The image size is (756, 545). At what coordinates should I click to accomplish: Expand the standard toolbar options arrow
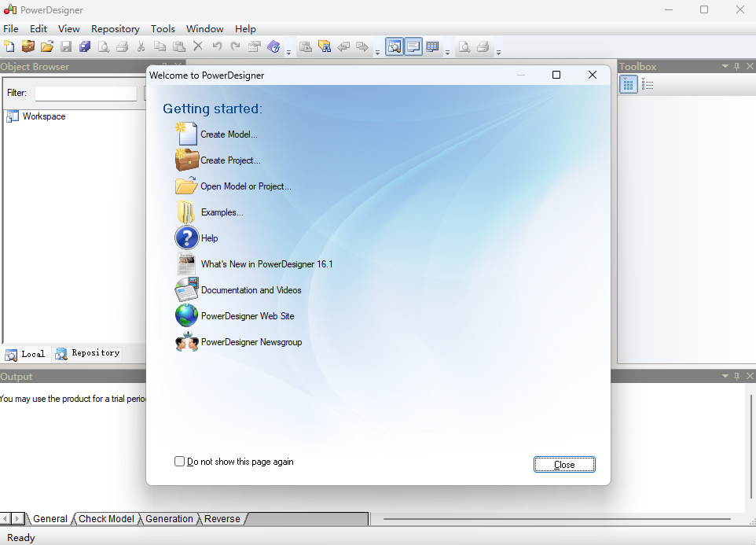pos(288,52)
